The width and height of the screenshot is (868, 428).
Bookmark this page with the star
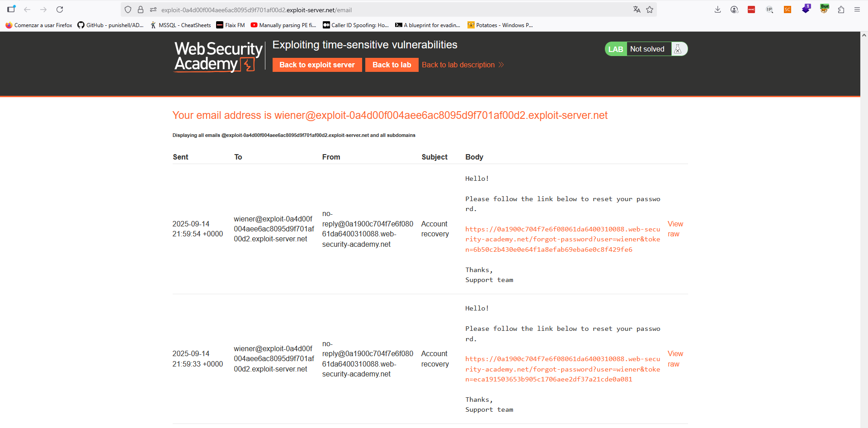click(x=650, y=9)
